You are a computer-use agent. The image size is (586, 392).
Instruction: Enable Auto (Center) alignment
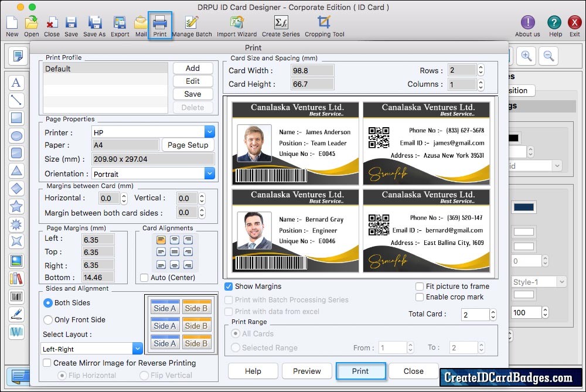pyautogui.click(x=144, y=278)
